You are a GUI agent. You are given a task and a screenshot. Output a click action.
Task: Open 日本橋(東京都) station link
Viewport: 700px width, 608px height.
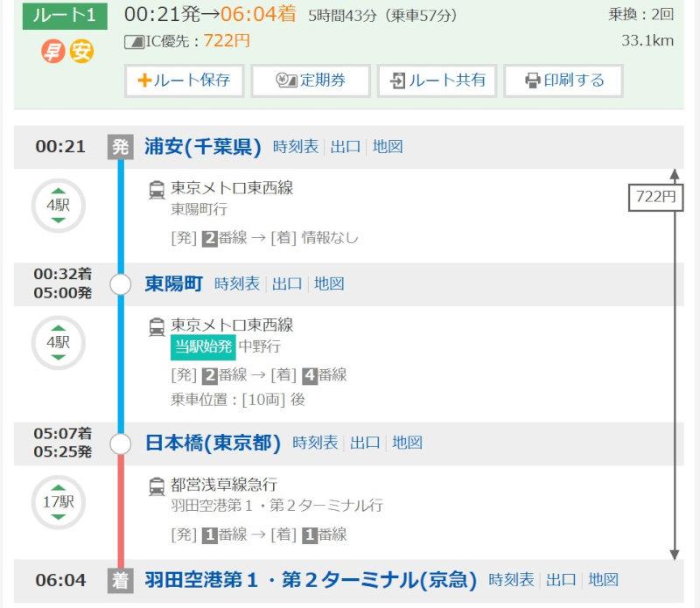click(x=213, y=444)
